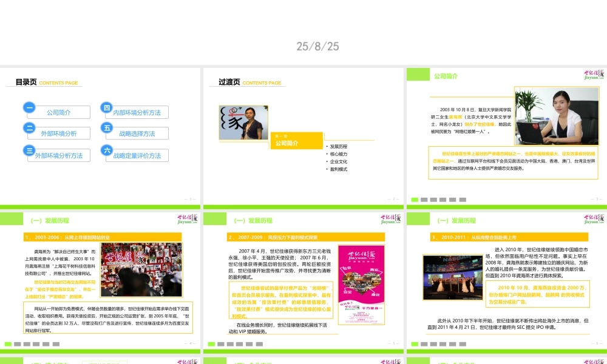Click the pink jiayuan poster image

click(x=361, y=285)
